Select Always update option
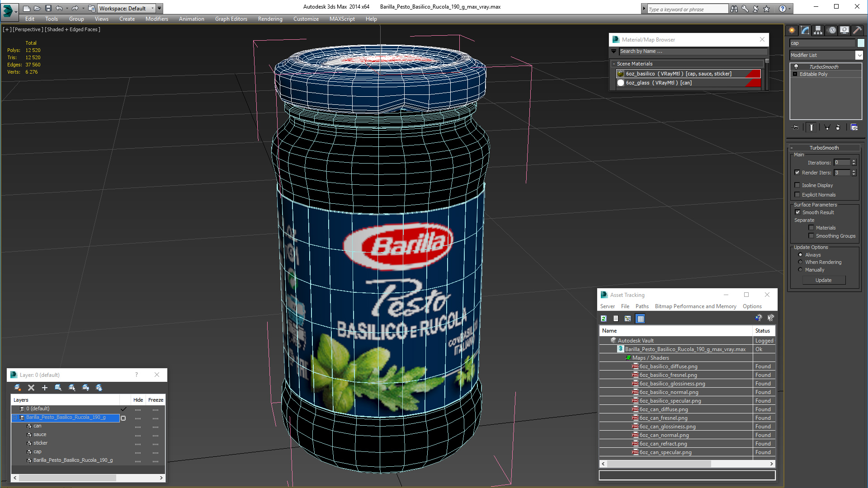The height and width of the screenshot is (488, 868). pyautogui.click(x=800, y=254)
